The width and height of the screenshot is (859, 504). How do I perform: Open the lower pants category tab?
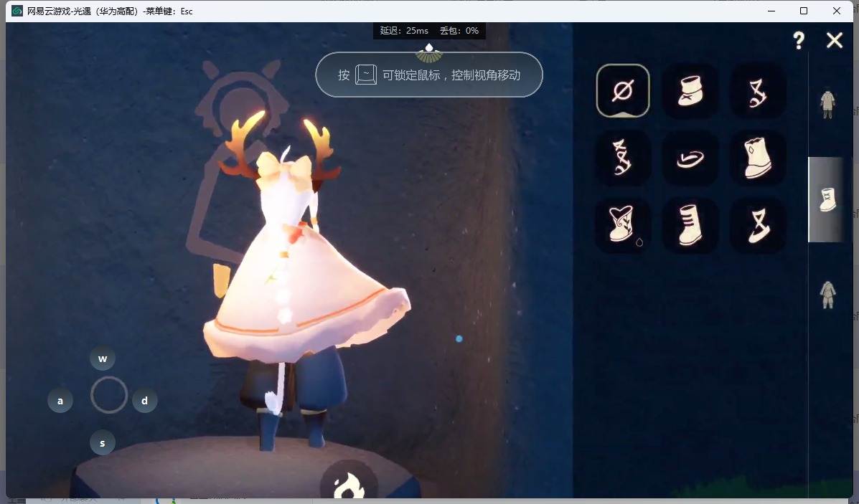pyautogui.click(x=827, y=294)
